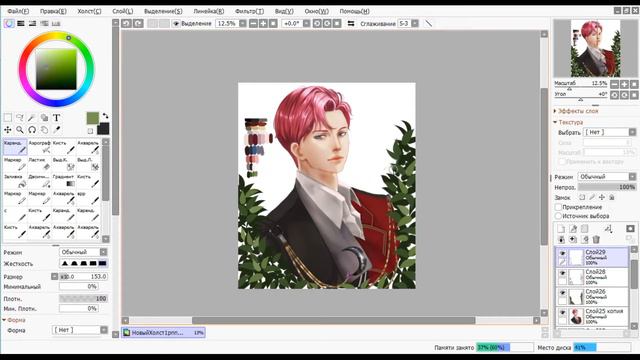Click the green foreground color swatch
640x360 pixels.
[93, 118]
